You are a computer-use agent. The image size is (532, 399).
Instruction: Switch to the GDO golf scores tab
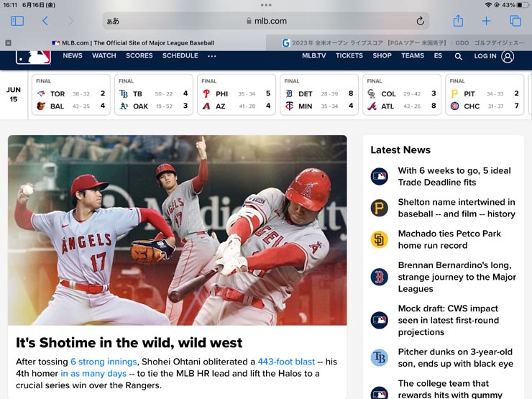coord(399,42)
